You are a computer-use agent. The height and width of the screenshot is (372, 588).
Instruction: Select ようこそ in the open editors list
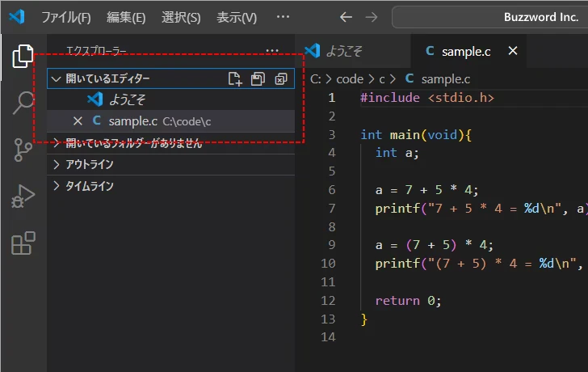click(x=170, y=99)
